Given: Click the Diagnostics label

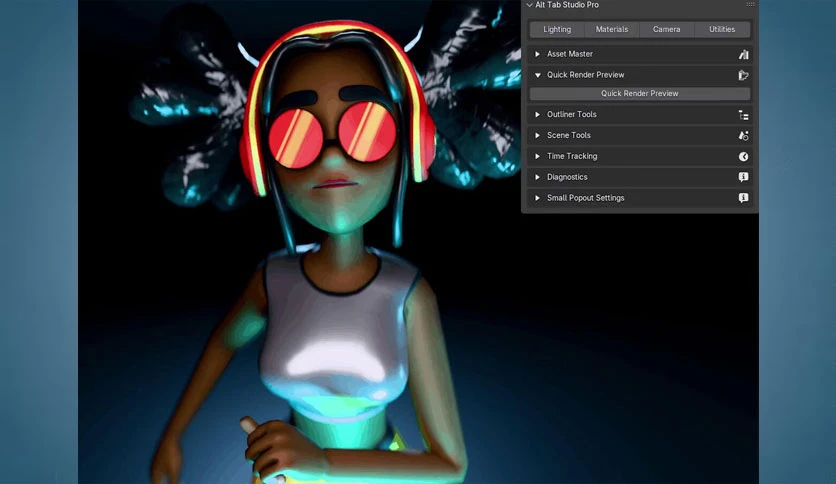Looking at the screenshot, I should coord(567,177).
